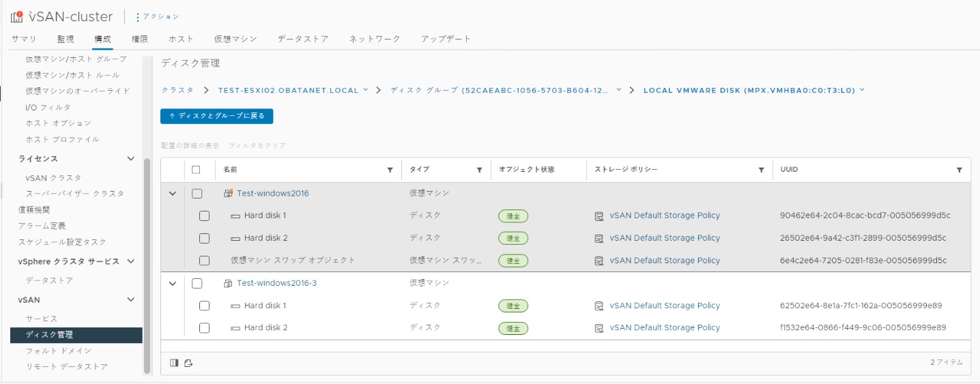Click the ディスクとグループに戻る button
The height and width of the screenshot is (384, 980).
click(217, 116)
